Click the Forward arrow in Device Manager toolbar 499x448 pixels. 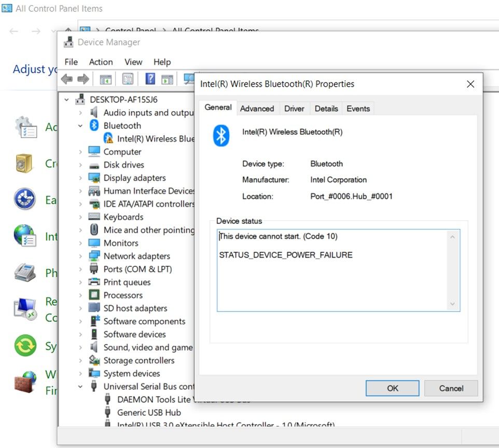[84, 79]
